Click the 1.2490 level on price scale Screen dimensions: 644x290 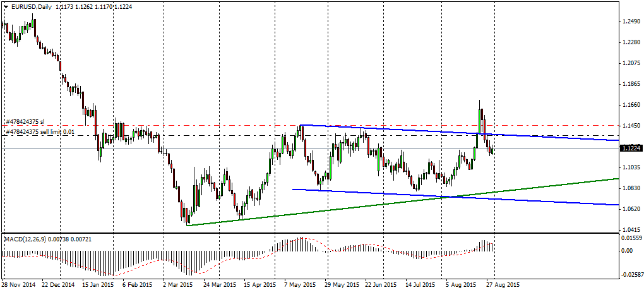coord(630,21)
